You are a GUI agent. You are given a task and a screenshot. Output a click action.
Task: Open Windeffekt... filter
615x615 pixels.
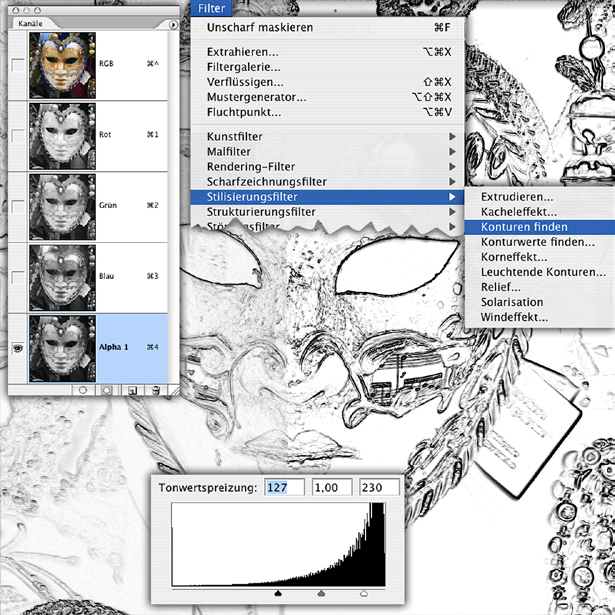[540, 317]
